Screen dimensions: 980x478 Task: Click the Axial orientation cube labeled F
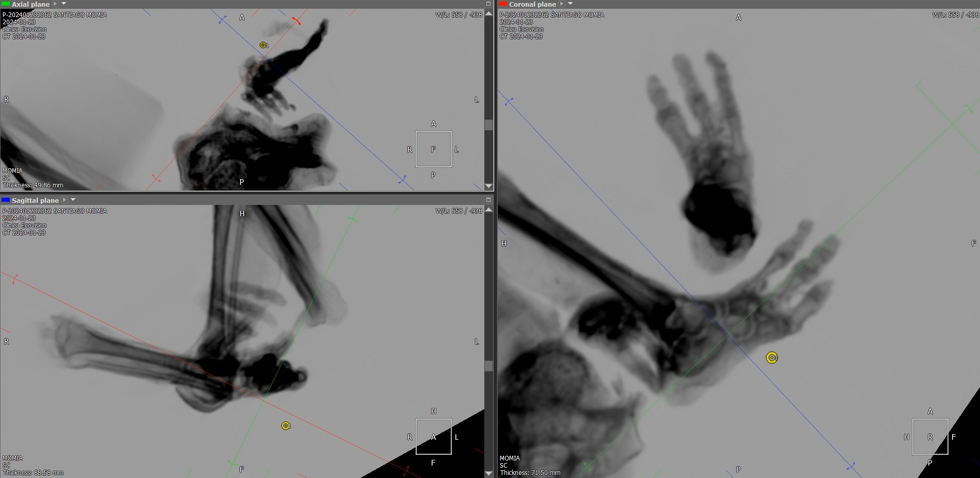coord(434,149)
